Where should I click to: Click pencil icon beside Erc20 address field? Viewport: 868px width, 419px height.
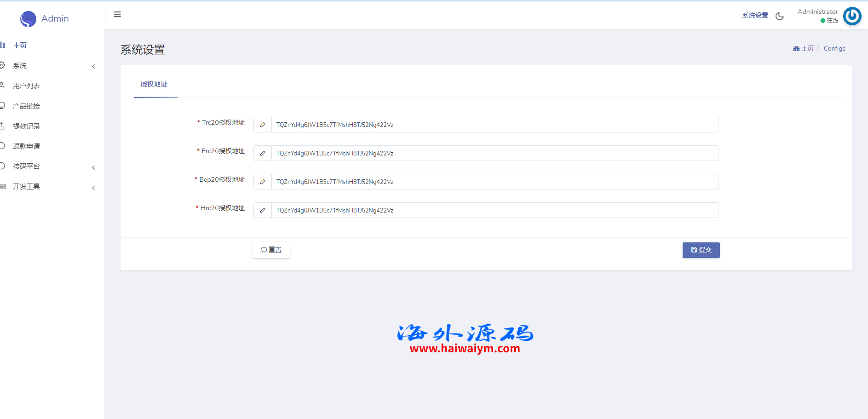(263, 153)
